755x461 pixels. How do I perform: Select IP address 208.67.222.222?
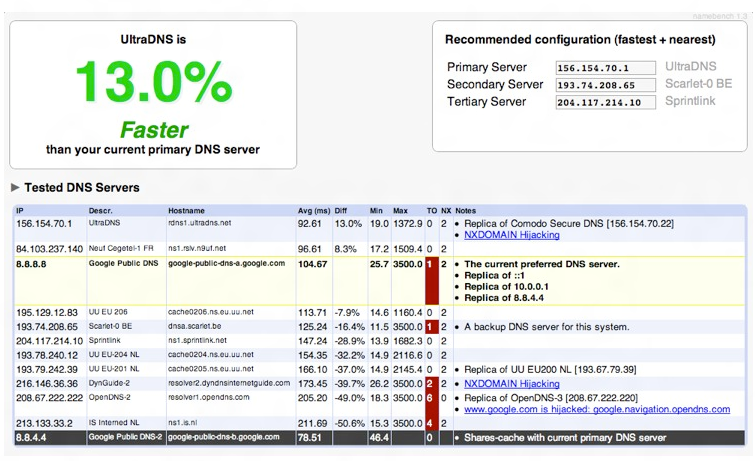[x=50, y=398]
